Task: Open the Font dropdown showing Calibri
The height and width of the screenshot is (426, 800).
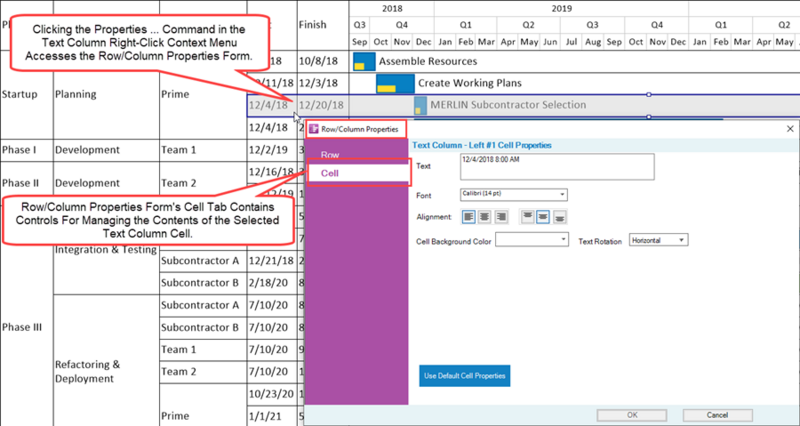Action: click(514, 194)
